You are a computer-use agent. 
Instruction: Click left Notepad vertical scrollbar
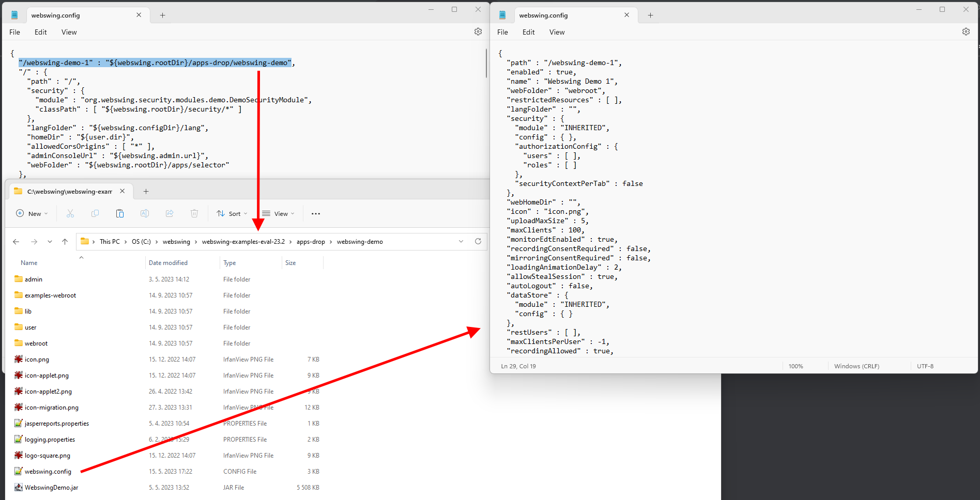(x=486, y=63)
